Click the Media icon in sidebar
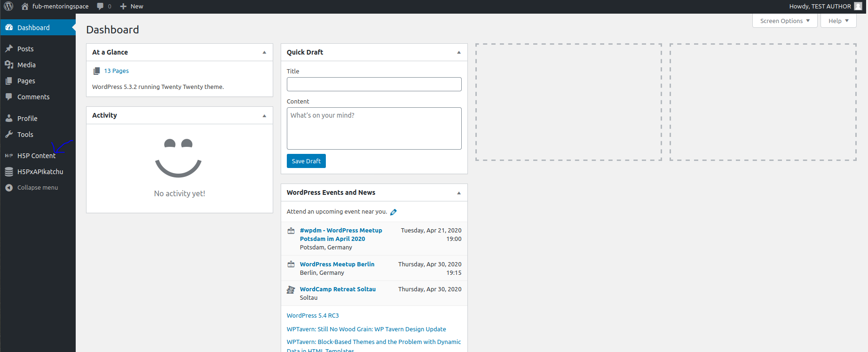 (9, 64)
